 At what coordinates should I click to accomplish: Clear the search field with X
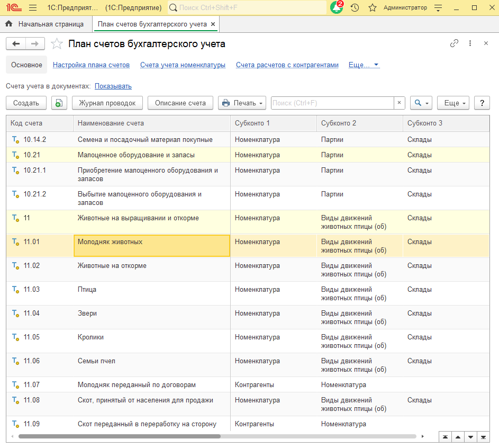400,103
